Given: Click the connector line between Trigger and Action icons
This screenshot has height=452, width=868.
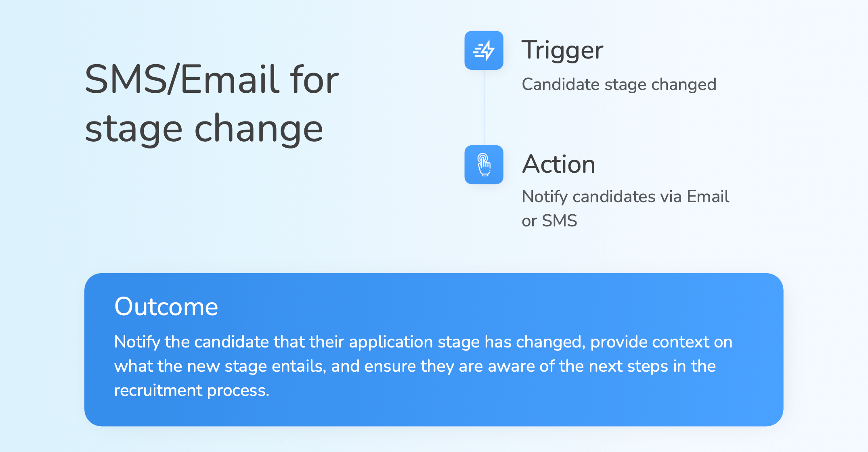Looking at the screenshot, I should (x=484, y=107).
